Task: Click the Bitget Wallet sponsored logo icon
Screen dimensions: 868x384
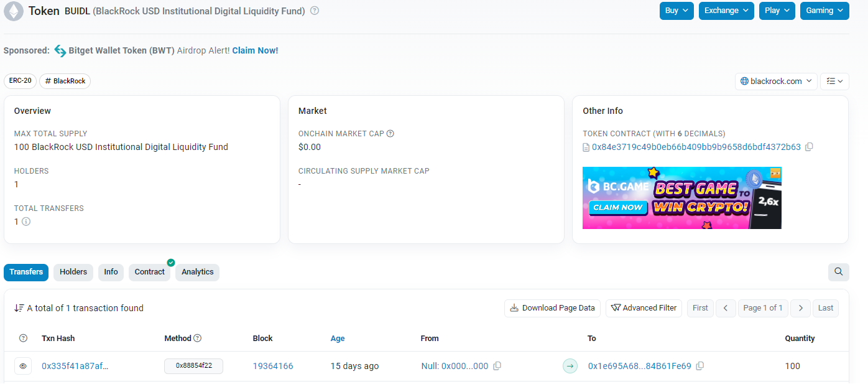Action: click(x=60, y=50)
